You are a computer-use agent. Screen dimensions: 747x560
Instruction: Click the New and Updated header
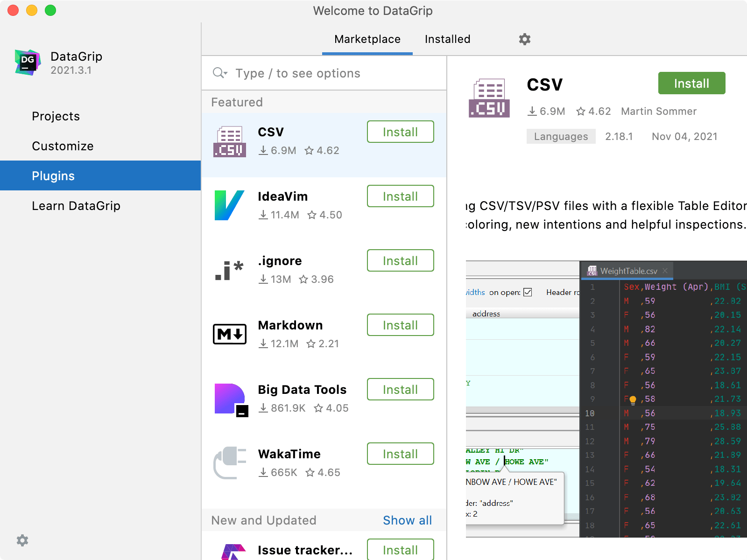[x=264, y=520]
